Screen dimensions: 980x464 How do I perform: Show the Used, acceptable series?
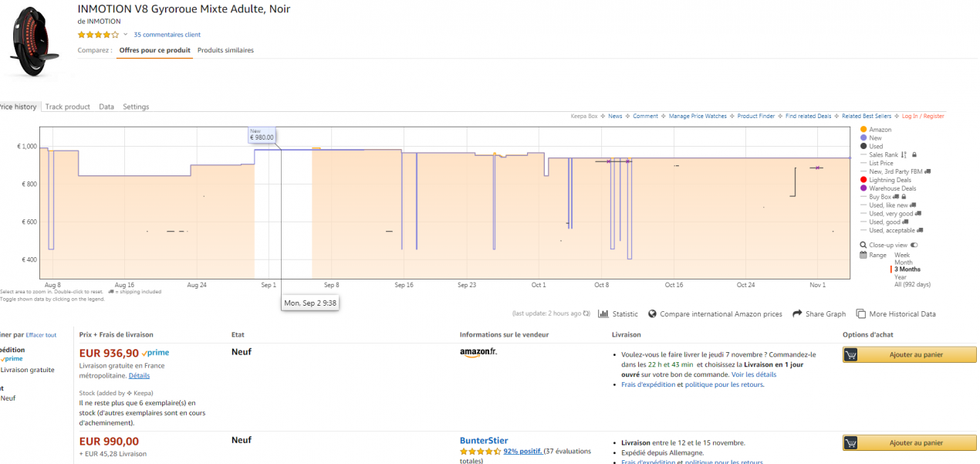pos(892,230)
